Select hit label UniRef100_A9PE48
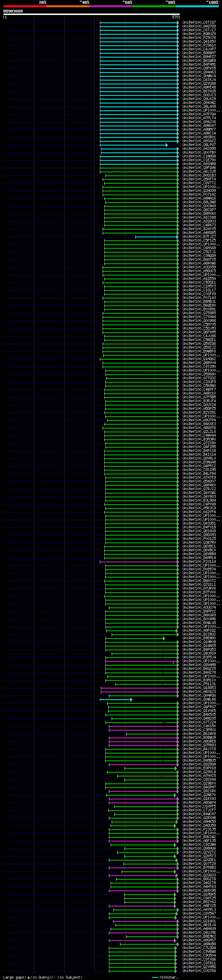The image size is (222, 980). click(199, 88)
